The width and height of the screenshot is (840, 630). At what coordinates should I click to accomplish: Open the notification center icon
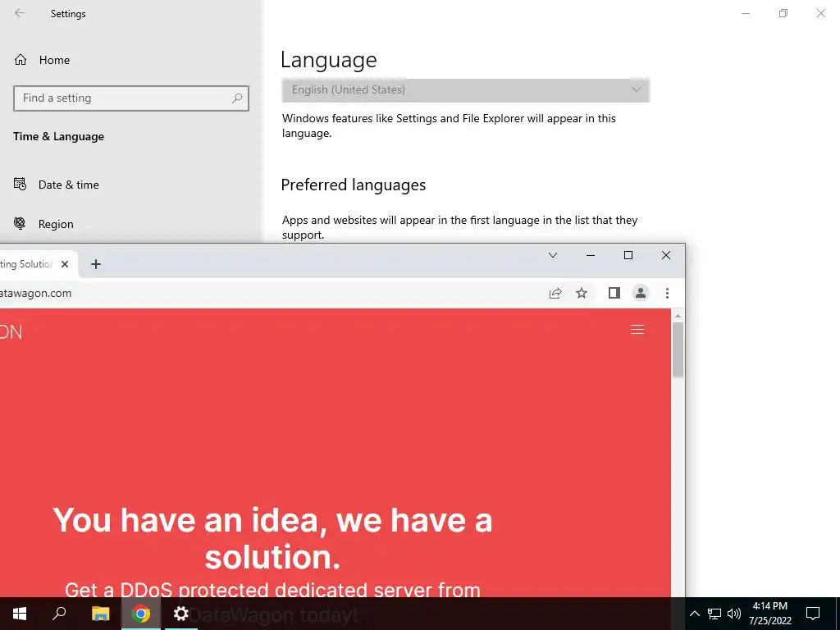coord(813,614)
